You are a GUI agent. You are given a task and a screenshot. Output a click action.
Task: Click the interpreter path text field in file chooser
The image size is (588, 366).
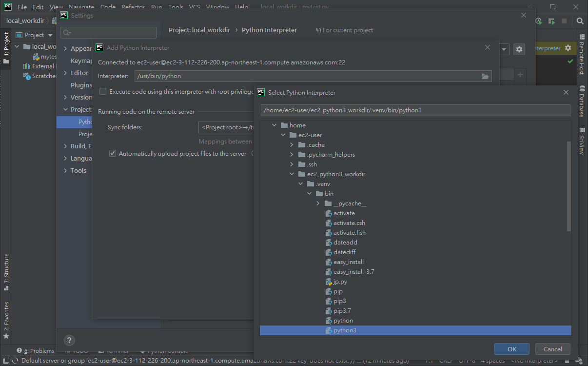pos(415,110)
